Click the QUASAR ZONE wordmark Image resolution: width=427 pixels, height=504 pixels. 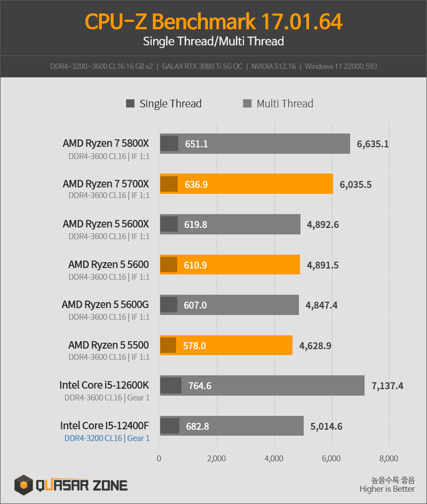(x=82, y=485)
